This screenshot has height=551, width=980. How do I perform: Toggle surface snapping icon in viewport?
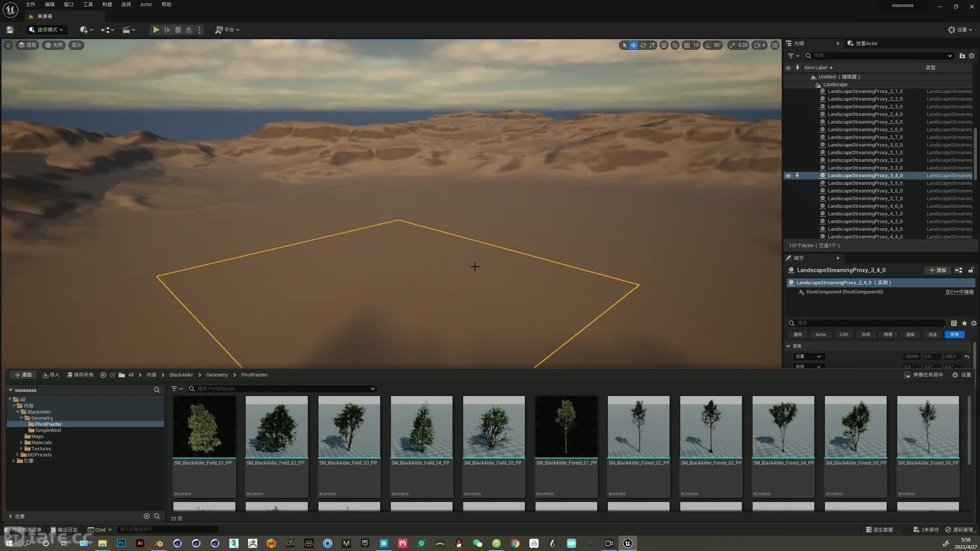click(x=675, y=45)
